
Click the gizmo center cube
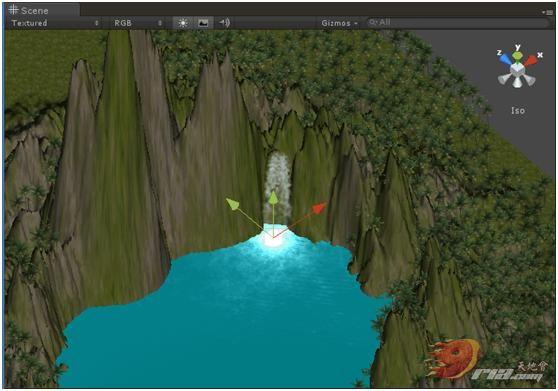(517, 69)
